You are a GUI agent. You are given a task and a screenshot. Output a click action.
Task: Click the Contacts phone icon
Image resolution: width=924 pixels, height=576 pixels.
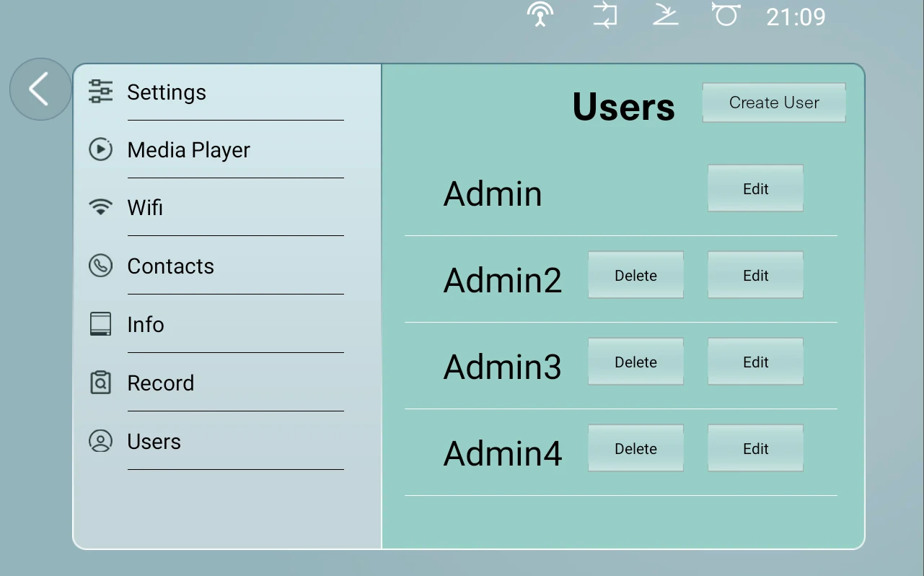[x=100, y=266]
